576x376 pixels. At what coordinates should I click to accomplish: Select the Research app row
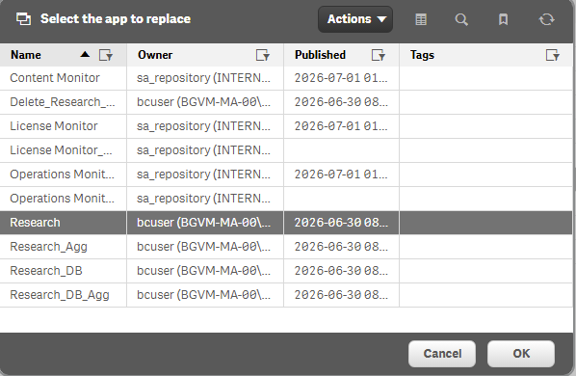pyautogui.click(x=286, y=223)
